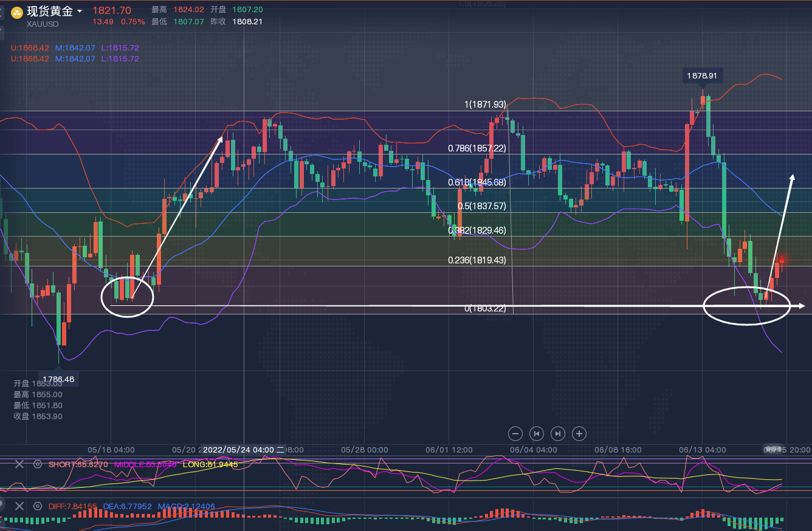The height and width of the screenshot is (531, 812).
Task: Click the price change value 13.49
Action: (x=102, y=22)
